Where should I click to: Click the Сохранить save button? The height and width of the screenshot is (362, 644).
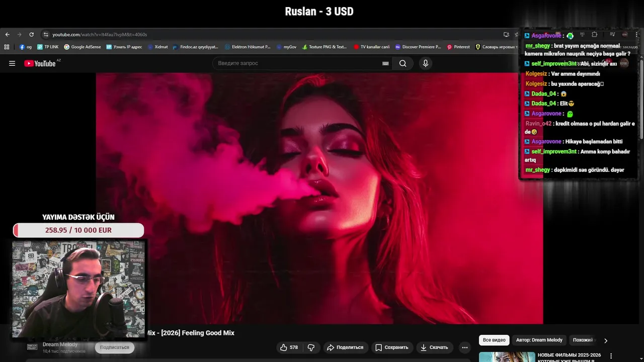pyautogui.click(x=391, y=347)
